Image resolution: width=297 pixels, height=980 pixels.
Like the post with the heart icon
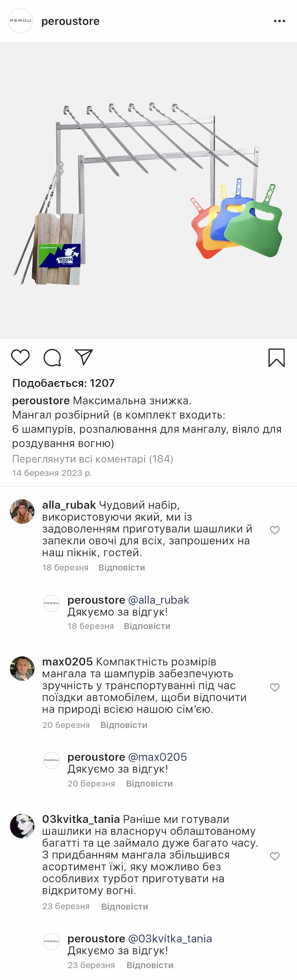[x=20, y=357]
